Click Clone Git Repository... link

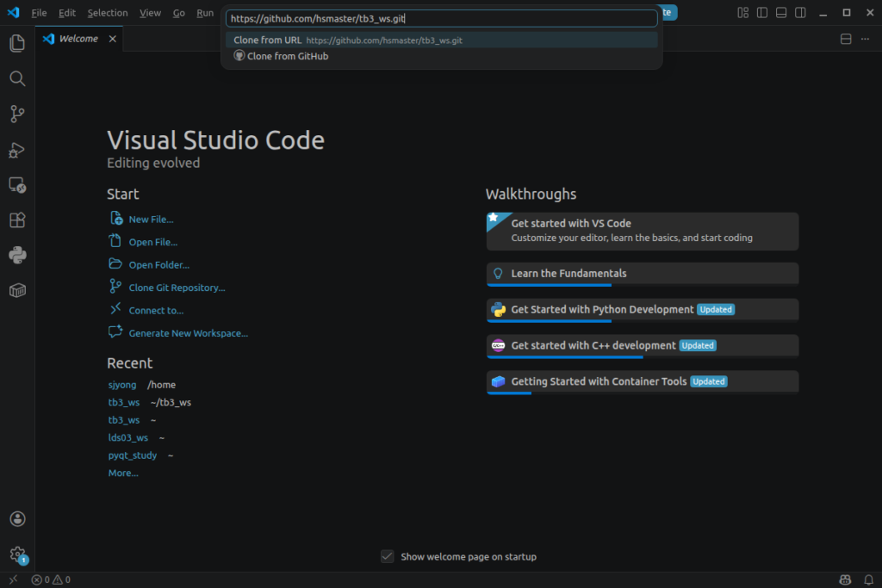coord(177,288)
